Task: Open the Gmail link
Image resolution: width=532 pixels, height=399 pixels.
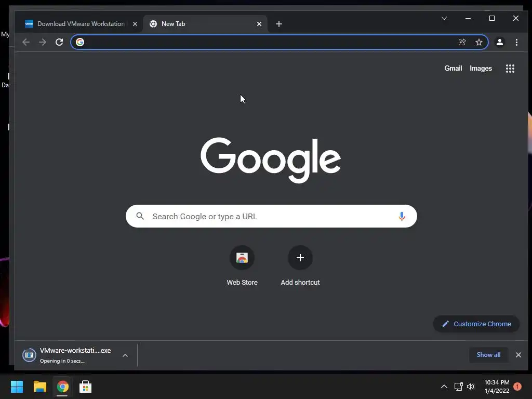Action: [453, 68]
